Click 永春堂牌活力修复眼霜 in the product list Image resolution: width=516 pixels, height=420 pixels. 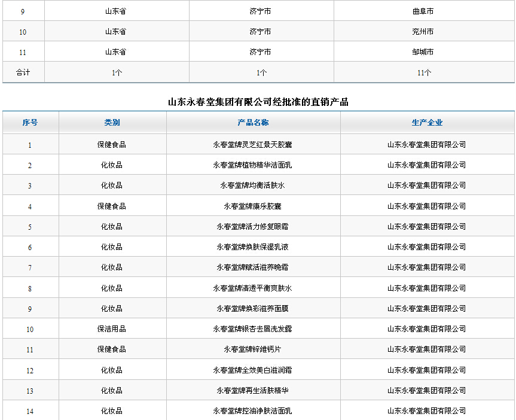tap(252, 227)
